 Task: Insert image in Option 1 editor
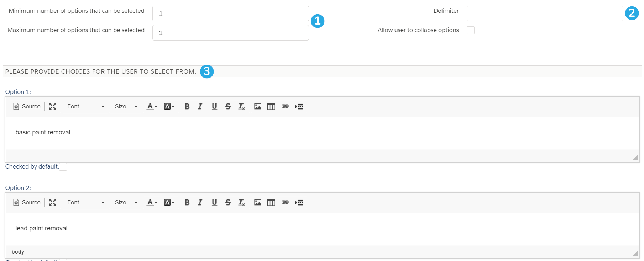pyautogui.click(x=258, y=106)
